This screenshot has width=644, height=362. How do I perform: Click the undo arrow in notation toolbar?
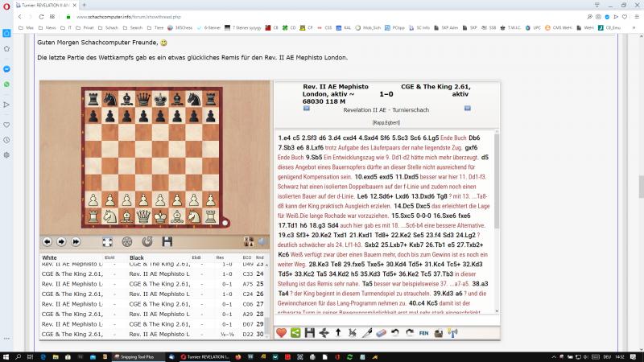coord(394,332)
